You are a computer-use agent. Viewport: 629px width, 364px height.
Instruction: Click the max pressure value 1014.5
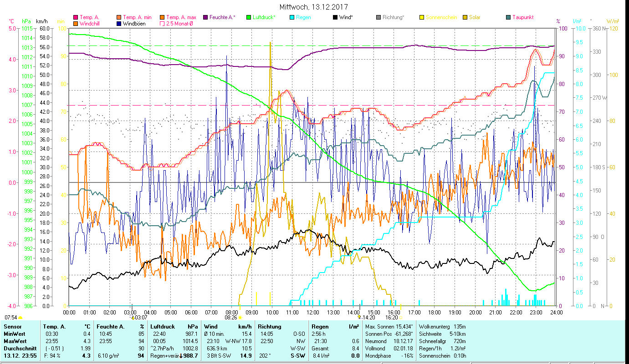coord(190,341)
